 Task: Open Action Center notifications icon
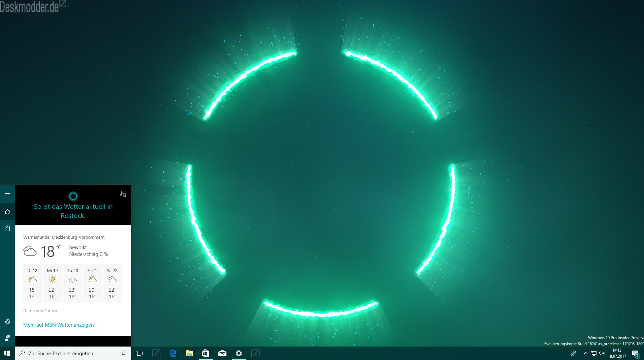coord(636,354)
